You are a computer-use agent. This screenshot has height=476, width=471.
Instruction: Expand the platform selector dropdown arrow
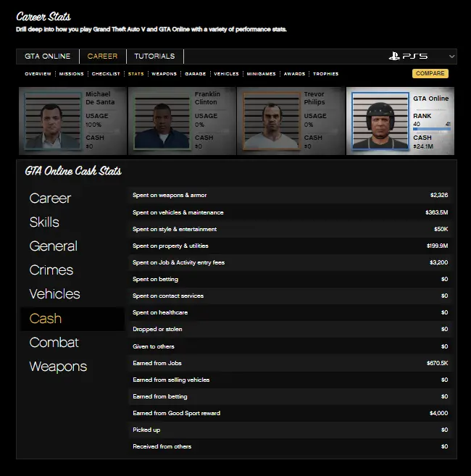pyautogui.click(x=452, y=57)
